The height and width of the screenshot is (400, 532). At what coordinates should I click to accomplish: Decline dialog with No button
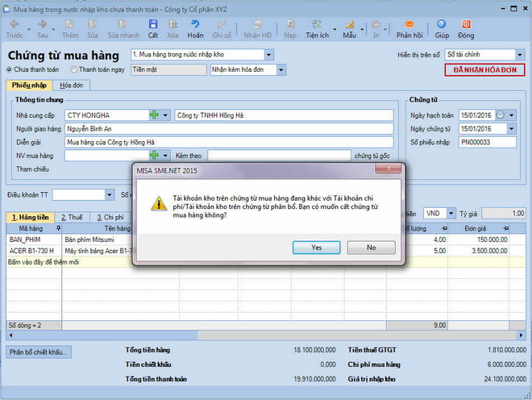pyautogui.click(x=371, y=248)
